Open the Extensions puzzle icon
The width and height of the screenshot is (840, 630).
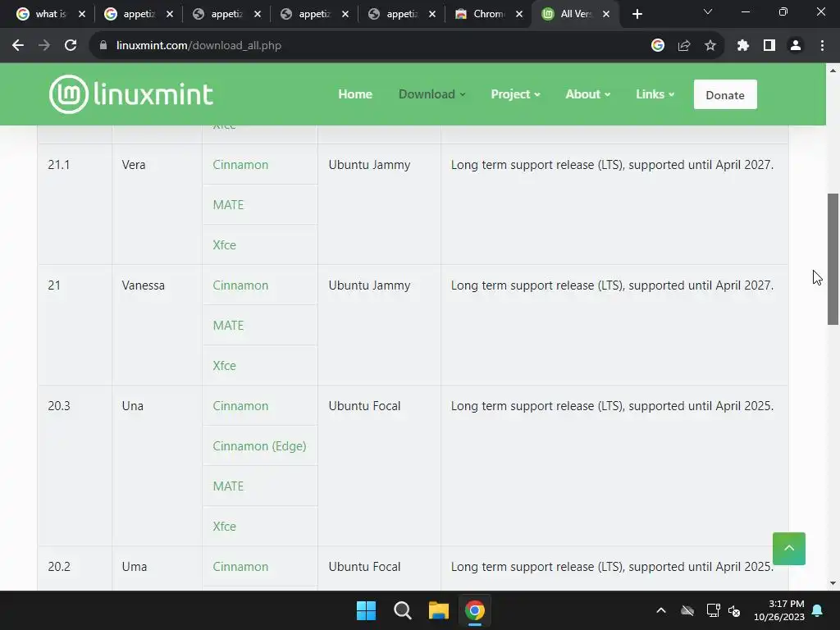743,46
